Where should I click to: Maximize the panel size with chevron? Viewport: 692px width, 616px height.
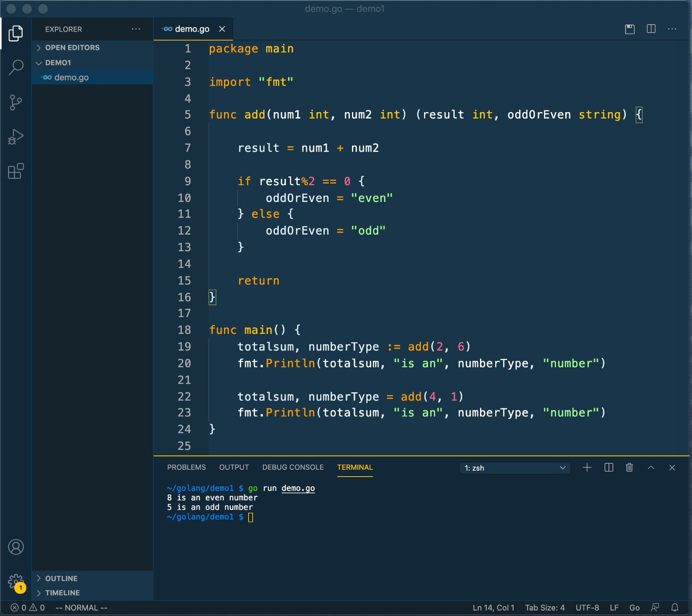pyautogui.click(x=651, y=467)
